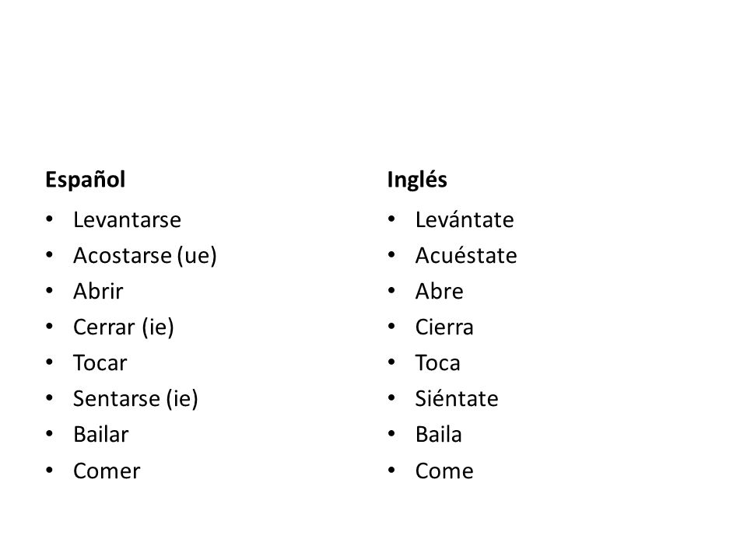
Task: Click the word Levántate
Action: (x=465, y=219)
